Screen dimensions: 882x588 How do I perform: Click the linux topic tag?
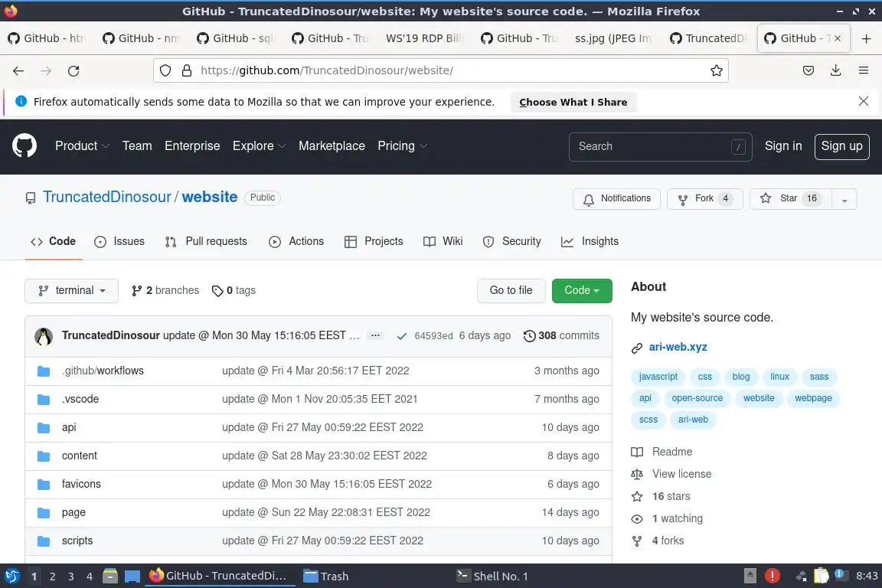[x=779, y=377]
